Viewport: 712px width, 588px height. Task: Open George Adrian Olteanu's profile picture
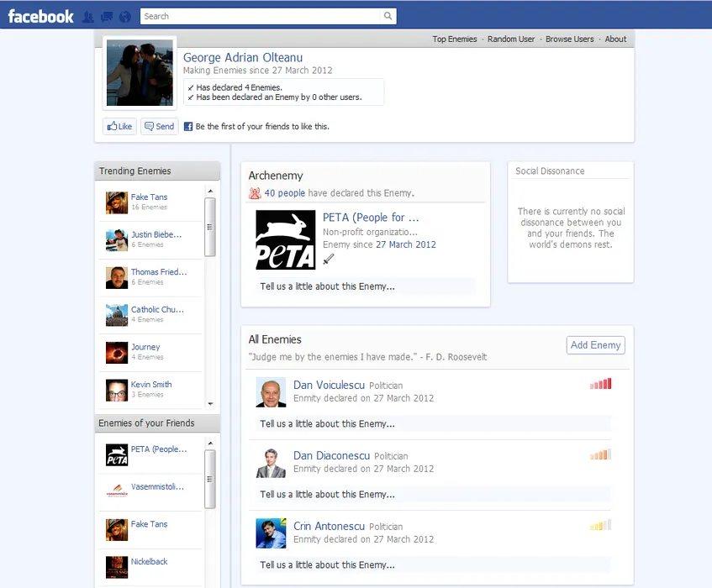click(140, 72)
